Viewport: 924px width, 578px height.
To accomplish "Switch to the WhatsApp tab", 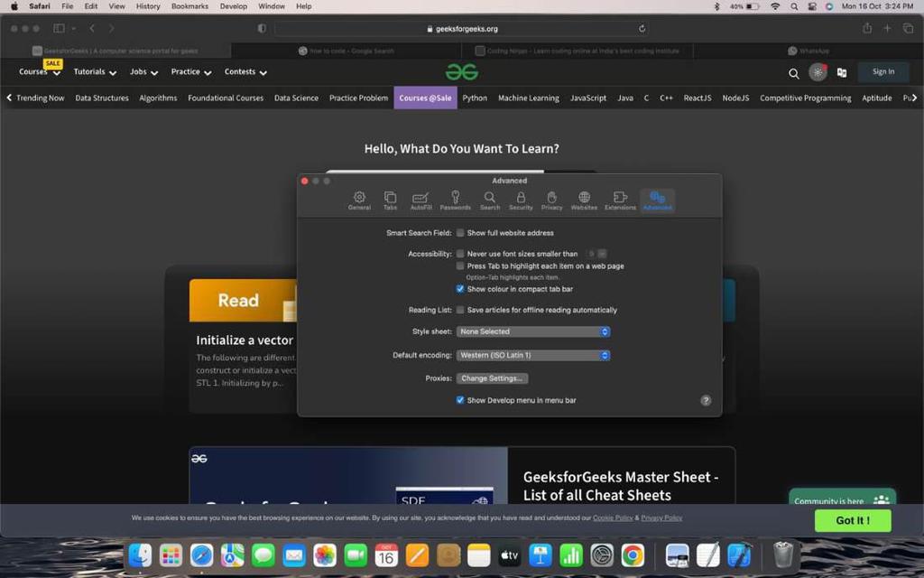I will 808,51.
